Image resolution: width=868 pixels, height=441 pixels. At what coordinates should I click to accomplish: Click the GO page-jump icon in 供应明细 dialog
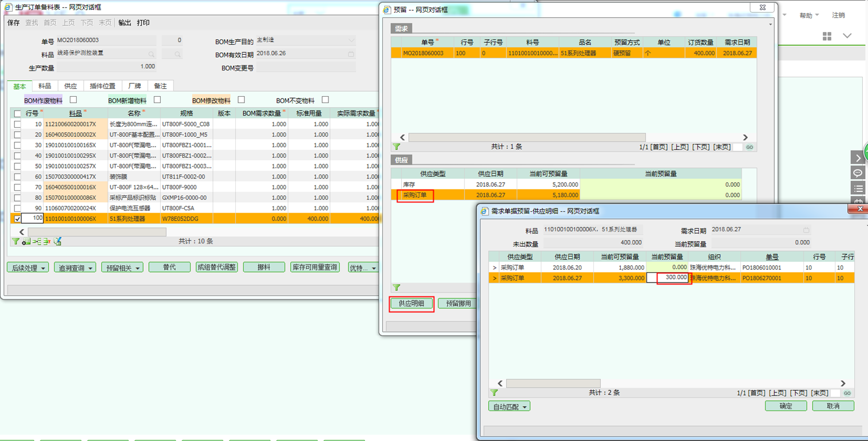847,393
